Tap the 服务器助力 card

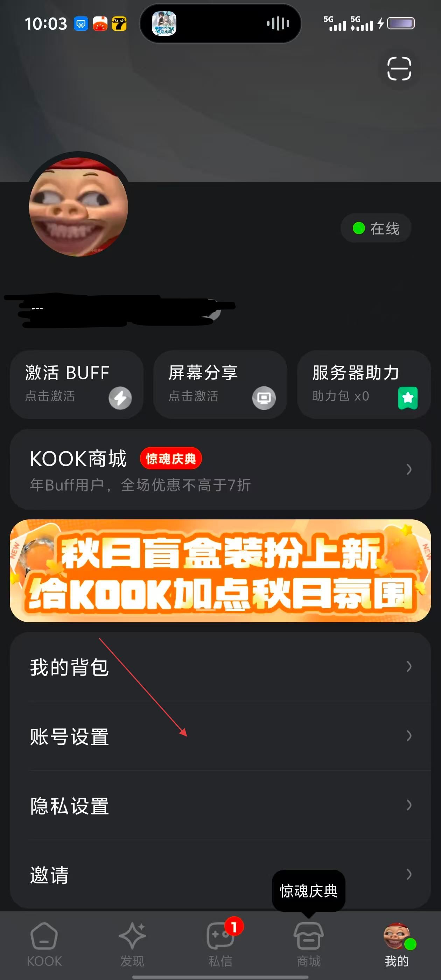pos(364,385)
